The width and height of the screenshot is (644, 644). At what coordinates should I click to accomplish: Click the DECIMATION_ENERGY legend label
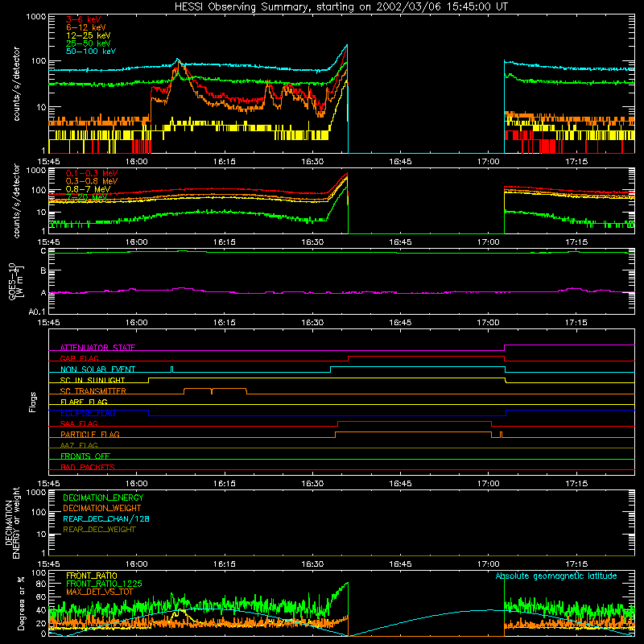[103, 497]
